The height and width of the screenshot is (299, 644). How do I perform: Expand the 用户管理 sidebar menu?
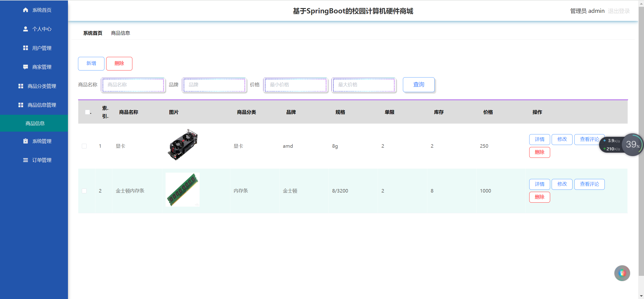tap(34, 48)
